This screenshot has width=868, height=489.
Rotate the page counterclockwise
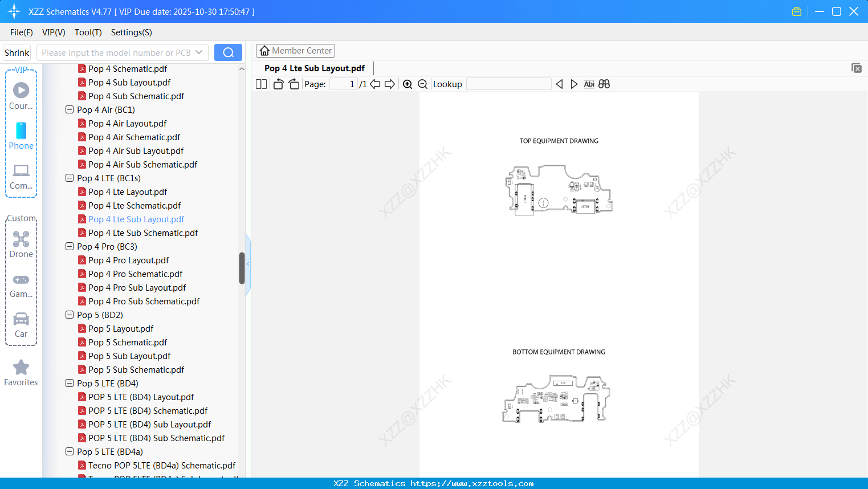click(x=278, y=84)
